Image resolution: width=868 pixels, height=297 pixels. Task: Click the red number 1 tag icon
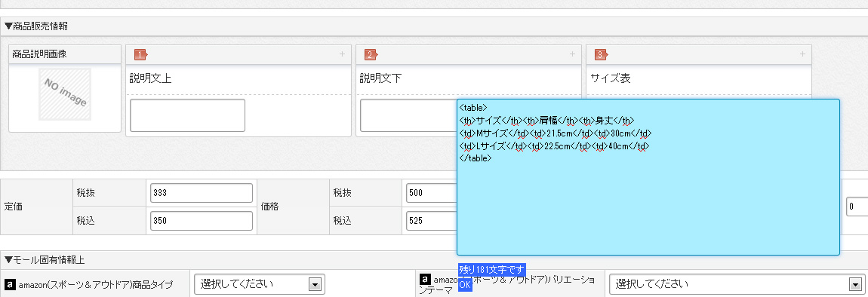pos(140,54)
